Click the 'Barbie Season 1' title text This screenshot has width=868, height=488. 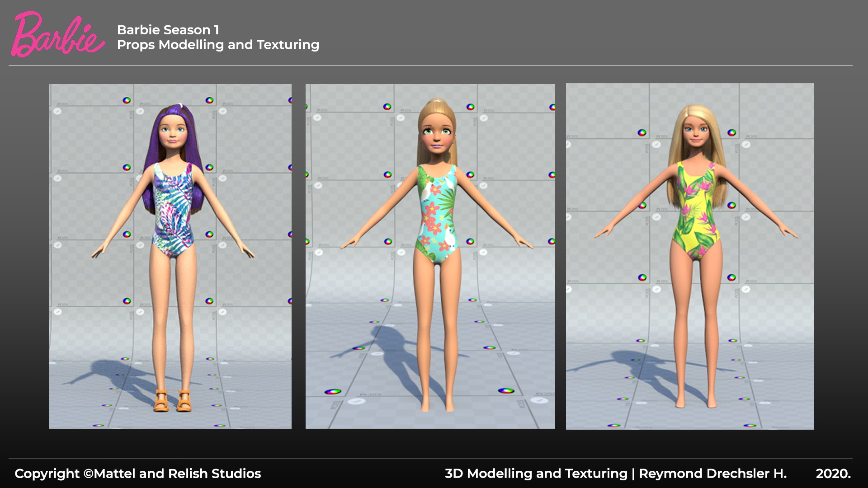pos(168,30)
